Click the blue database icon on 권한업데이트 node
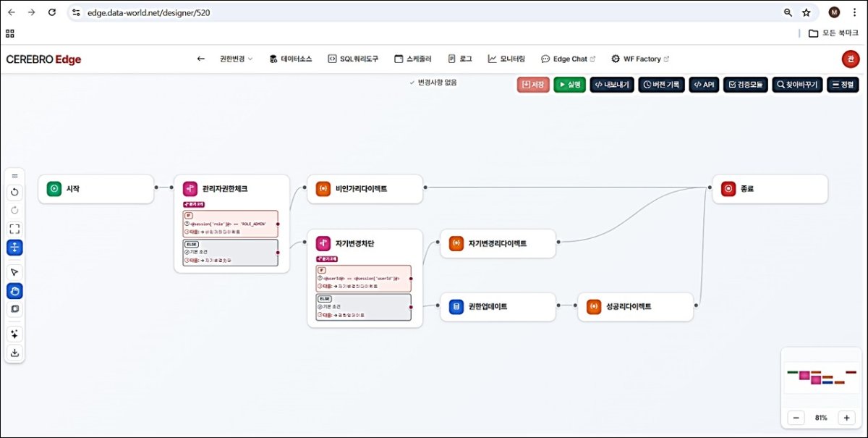The image size is (868, 438). (x=456, y=307)
